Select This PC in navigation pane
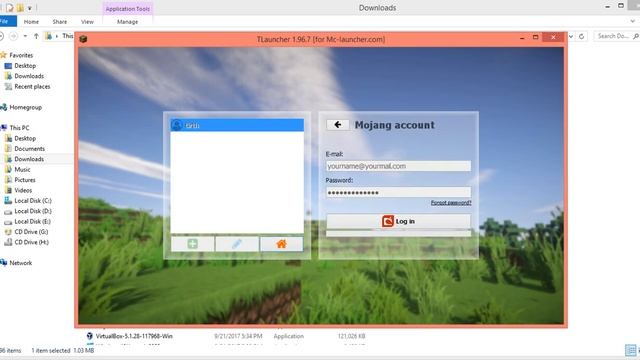Screen dimensions: 640x360 [x=19, y=128]
